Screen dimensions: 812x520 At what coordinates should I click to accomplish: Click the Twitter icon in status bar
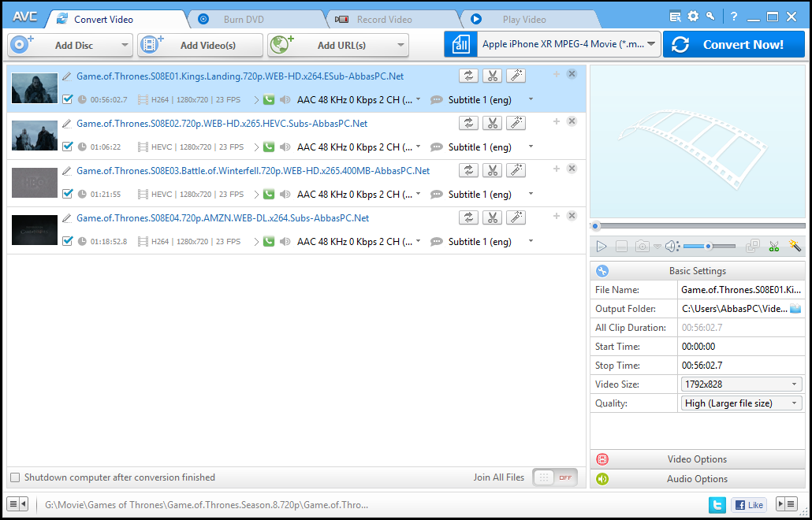click(717, 504)
